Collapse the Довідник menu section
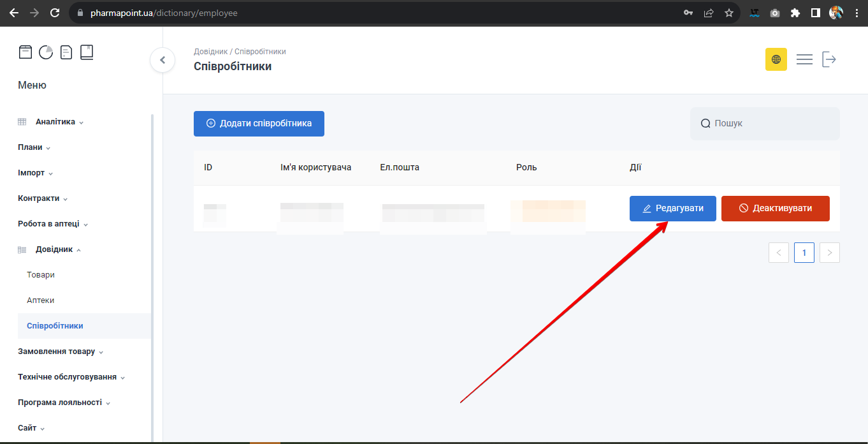Screen dimensions: 868x444 pos(54,249)
